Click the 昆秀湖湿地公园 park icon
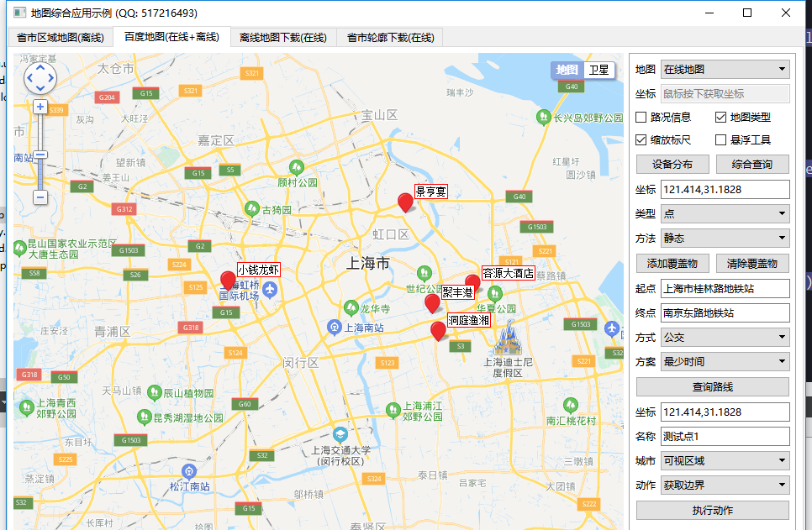 (144, 417)
